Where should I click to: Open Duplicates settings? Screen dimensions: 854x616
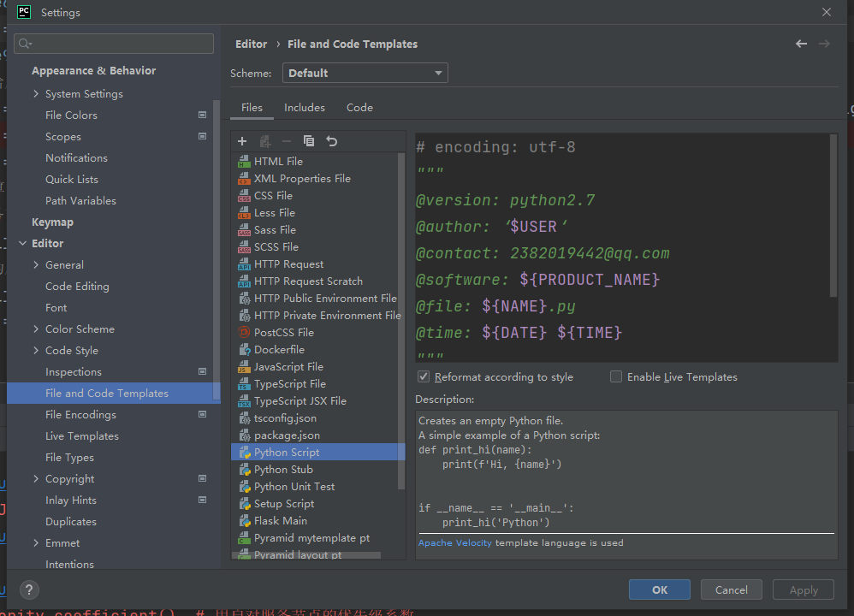pos(71,522)
